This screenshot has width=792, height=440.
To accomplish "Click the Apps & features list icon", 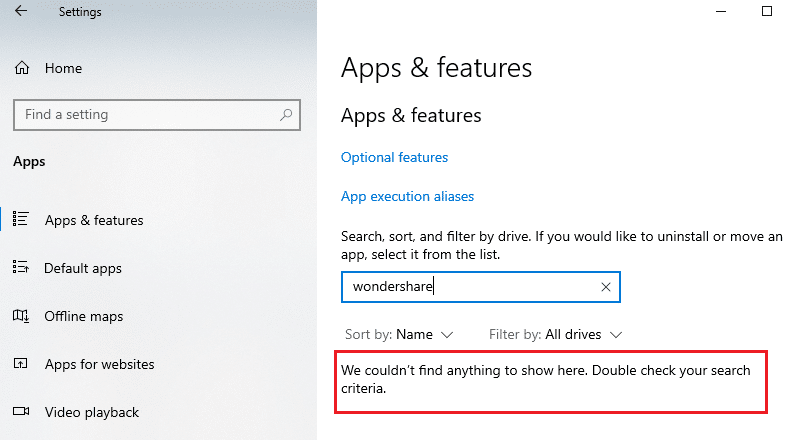I will click(21, 219).
